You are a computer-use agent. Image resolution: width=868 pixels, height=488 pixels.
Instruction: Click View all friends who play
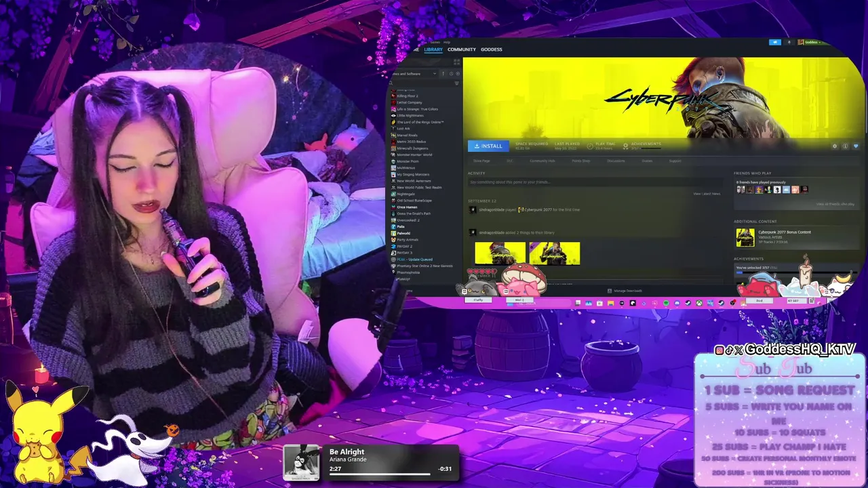click(x=835, y=204)
